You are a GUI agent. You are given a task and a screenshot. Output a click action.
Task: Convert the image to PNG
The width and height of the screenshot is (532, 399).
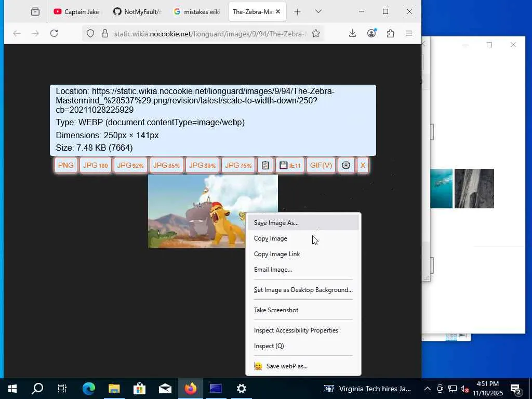coord(66,165)
